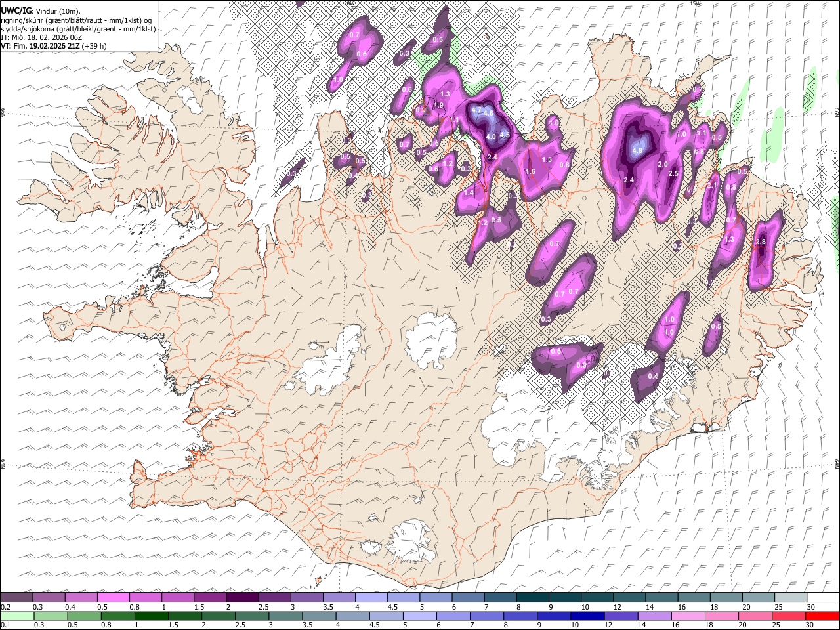
Task: Click the 20W longitude label at the top
Action: pos(348,3)
